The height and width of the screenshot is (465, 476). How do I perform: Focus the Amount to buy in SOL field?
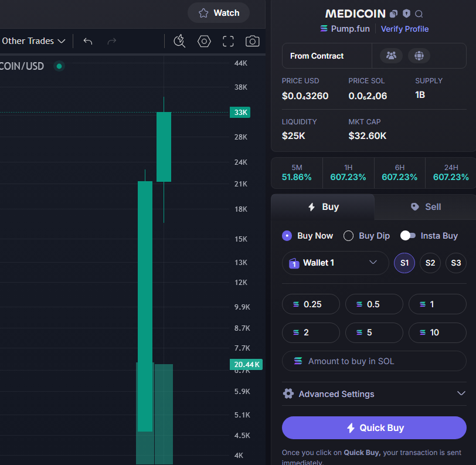click(x=374, y=361)
